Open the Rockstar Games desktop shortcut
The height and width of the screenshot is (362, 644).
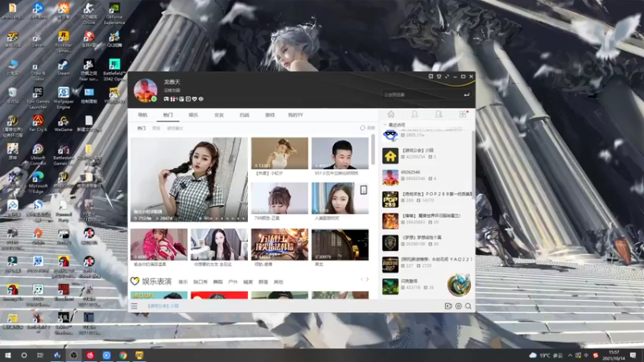(64, 42)
